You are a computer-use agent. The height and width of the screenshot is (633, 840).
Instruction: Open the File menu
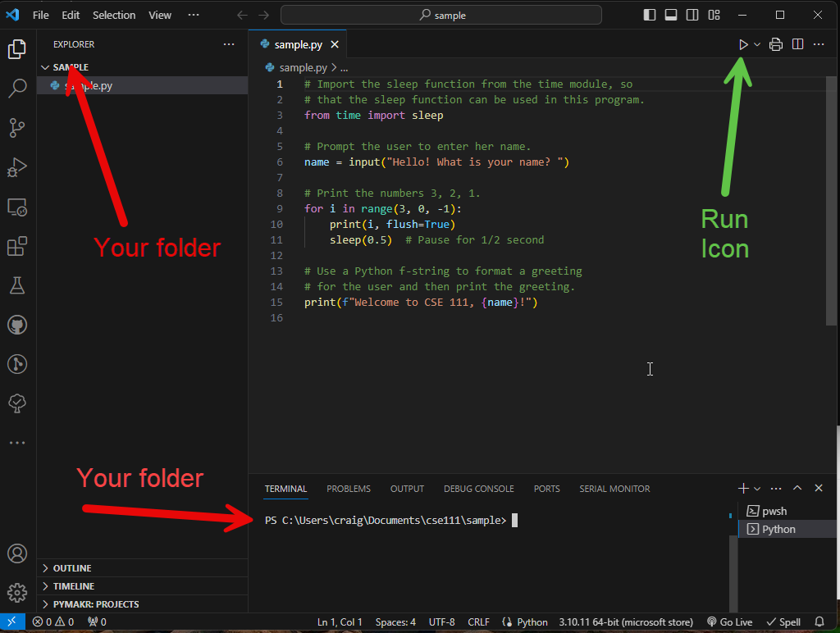pyautogui.click(x=40, y=14)
